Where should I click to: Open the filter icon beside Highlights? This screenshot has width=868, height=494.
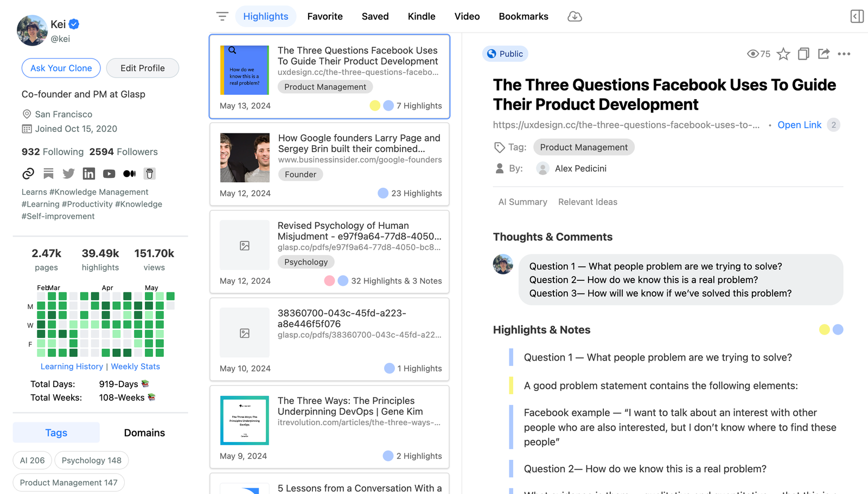coord(222,16)
